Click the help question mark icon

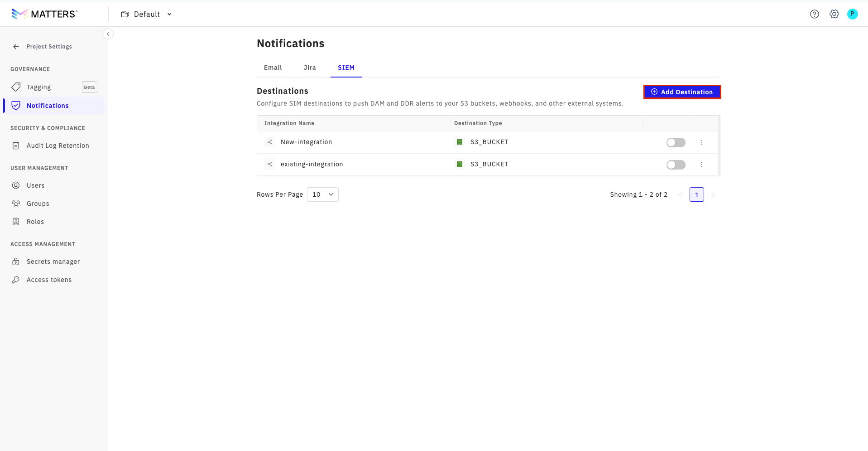tap(814, 14)
